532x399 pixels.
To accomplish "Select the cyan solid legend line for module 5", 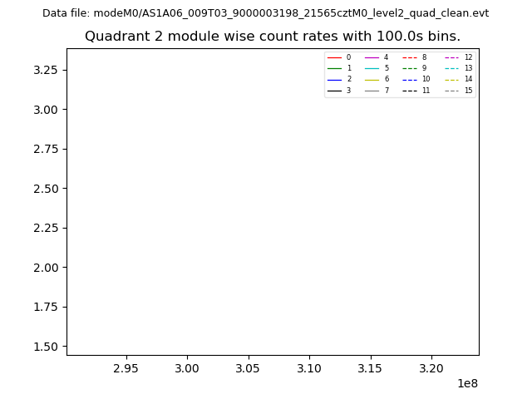I will click(372, 68).
